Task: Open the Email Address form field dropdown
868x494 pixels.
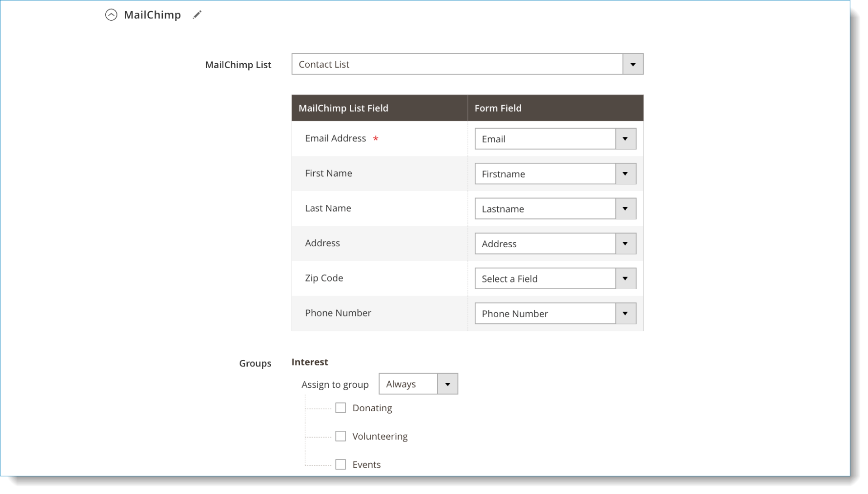Action: [555, 139]
